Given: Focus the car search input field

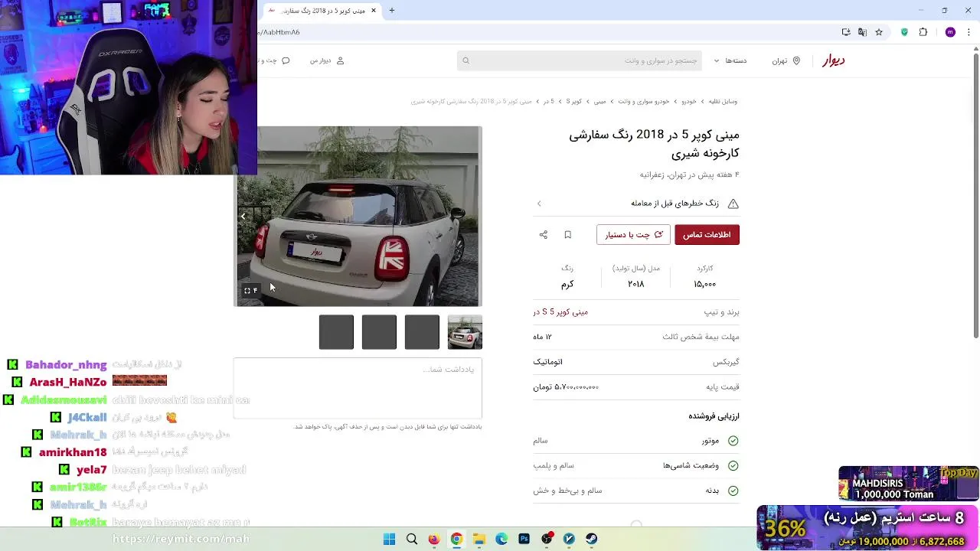Looking at the screenshot, I should [x=580, y=60].
